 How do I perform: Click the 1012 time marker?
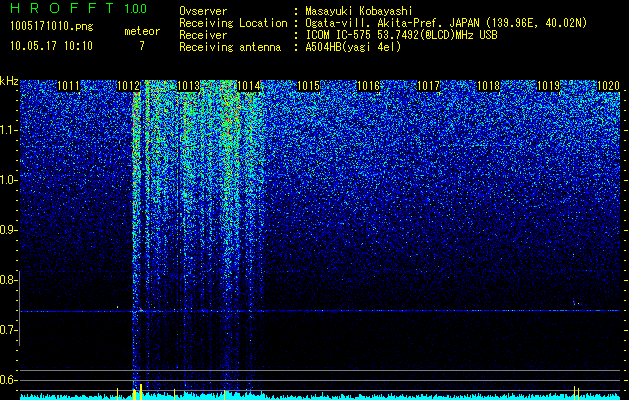click(x=128, y=86)
